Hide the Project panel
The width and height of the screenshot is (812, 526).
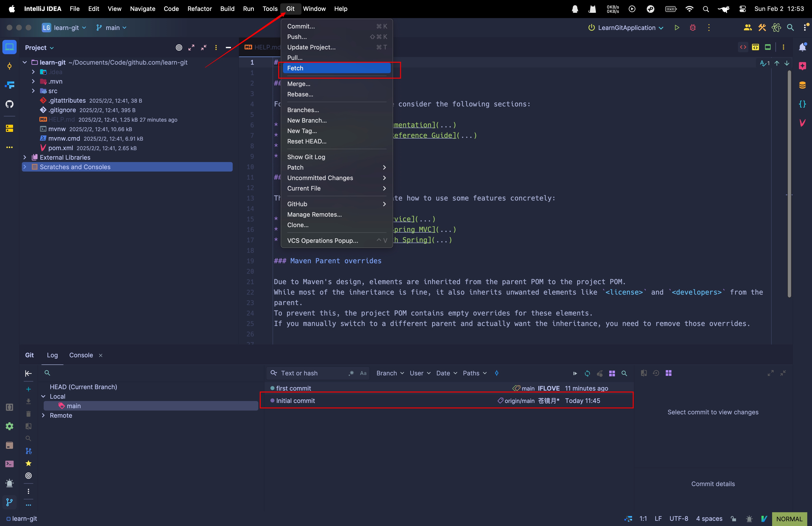(228, 48)
